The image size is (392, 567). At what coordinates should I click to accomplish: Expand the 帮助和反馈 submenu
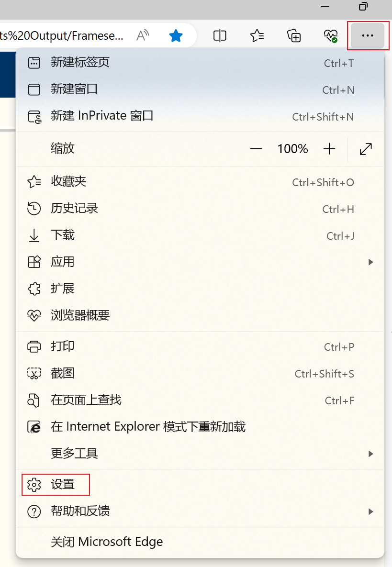pyautogui.click(x=370, y=511)
